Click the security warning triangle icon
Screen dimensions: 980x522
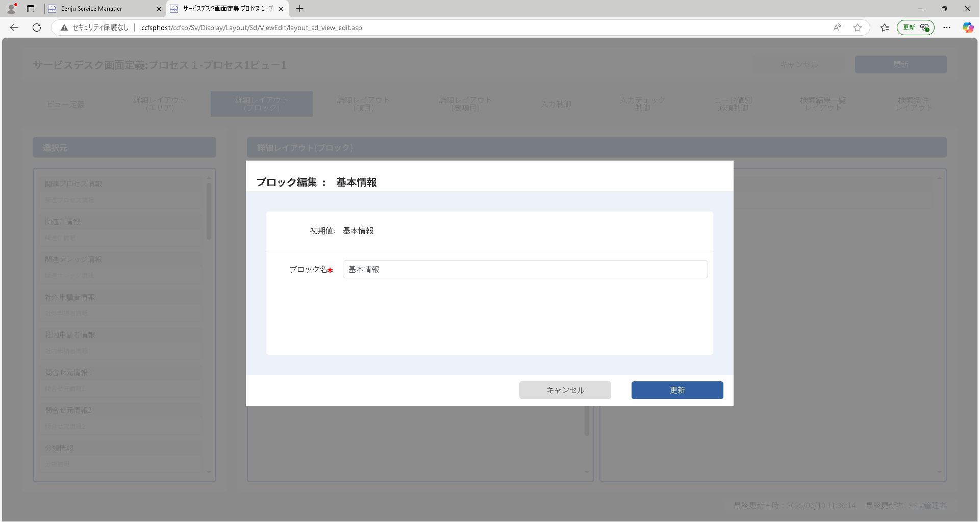(64, 28)
